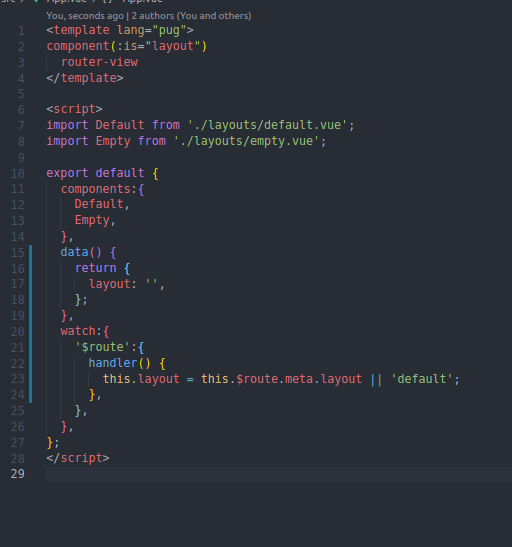The height and width of the screenshot is (547, 512).
Task: Click 'Default,' entry on line 12
Action: point(102,204)
